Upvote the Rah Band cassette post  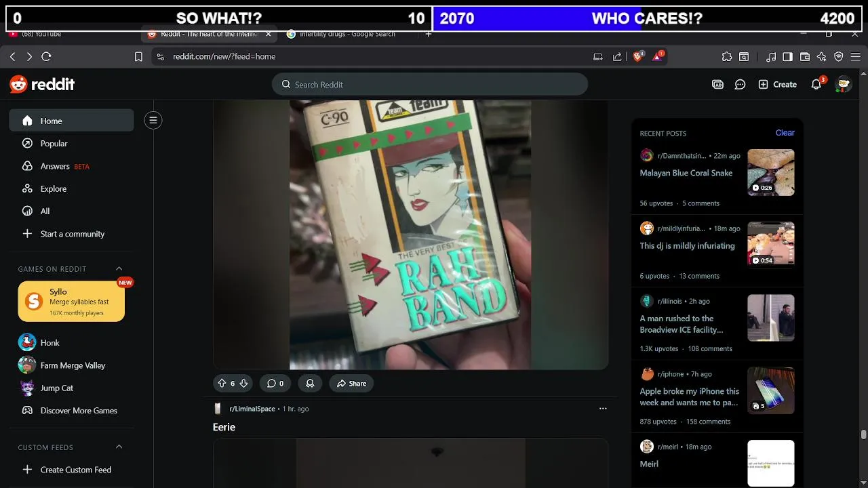[221, 384]
